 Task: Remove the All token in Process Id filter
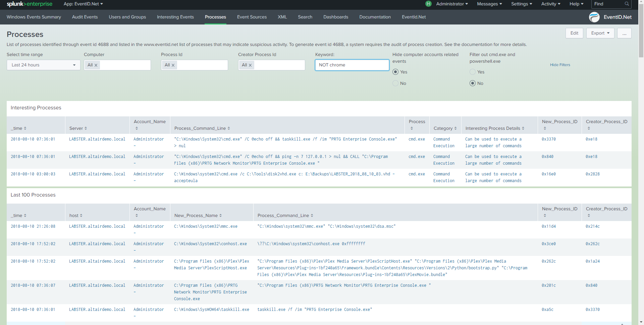(173, 65)
